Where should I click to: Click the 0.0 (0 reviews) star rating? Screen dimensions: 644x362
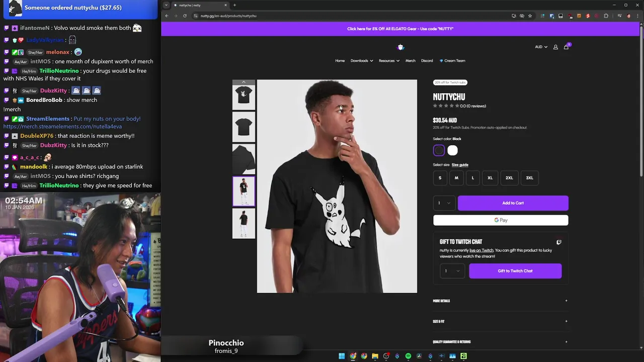[459, 106]
